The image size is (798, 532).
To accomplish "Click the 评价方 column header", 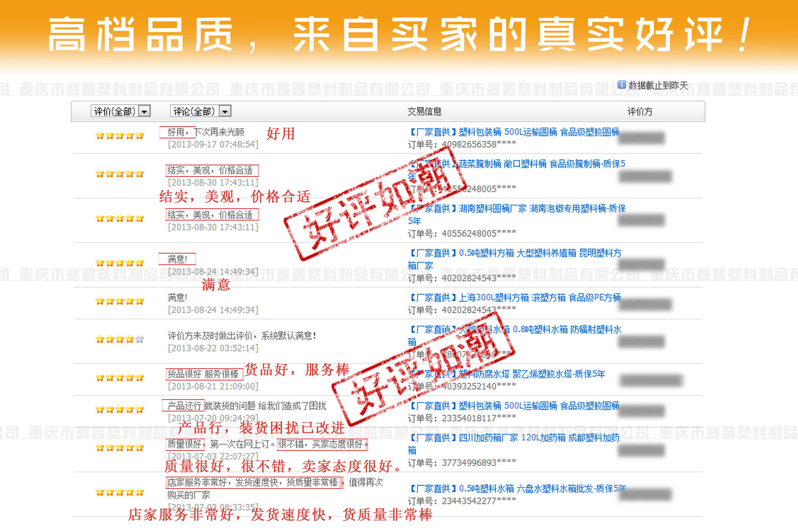I will [x=639, y=112].
